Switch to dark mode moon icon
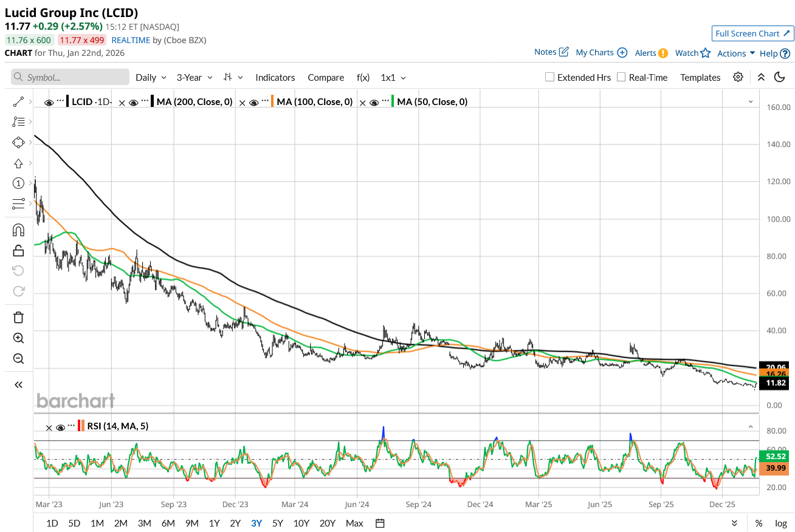Image resolution: width=795 pixels, height=532 pixels. [x=779, y=77]
